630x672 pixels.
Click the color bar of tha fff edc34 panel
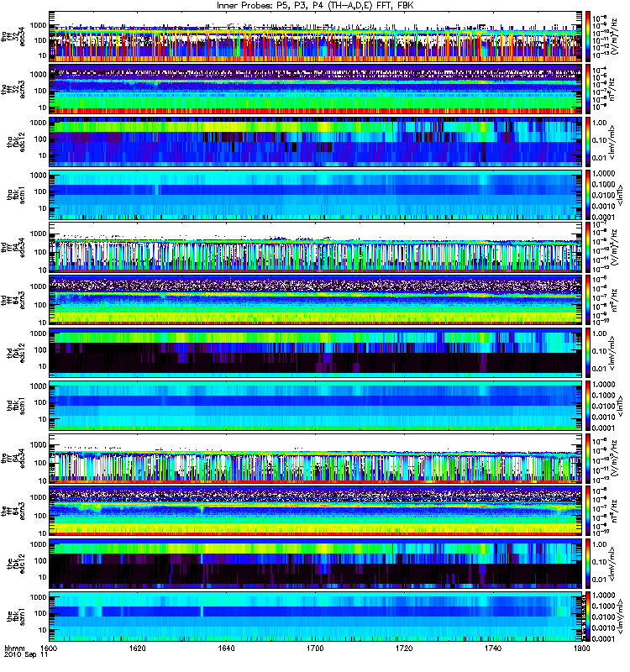point(588,36)
